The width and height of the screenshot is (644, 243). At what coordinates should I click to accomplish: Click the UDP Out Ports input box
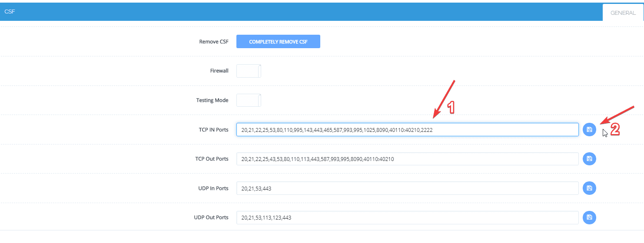coord(407,217)
